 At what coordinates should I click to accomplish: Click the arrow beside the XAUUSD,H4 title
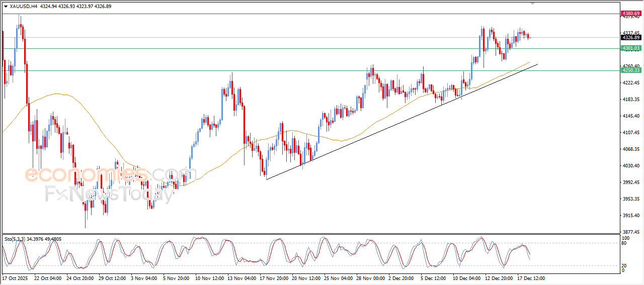point(6,7)
